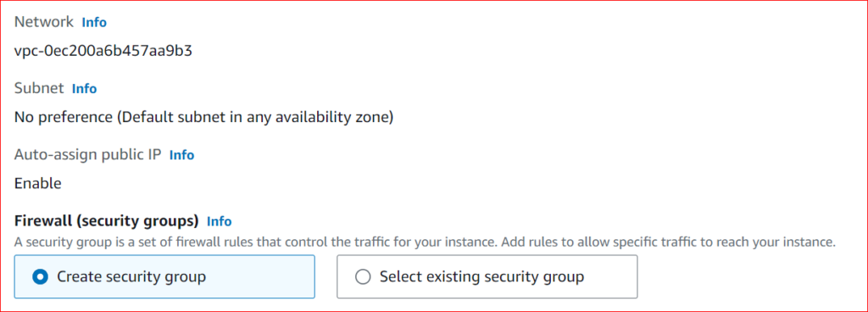
Task: Click the 'Select existing security group' label text
Action: (481, 276)
